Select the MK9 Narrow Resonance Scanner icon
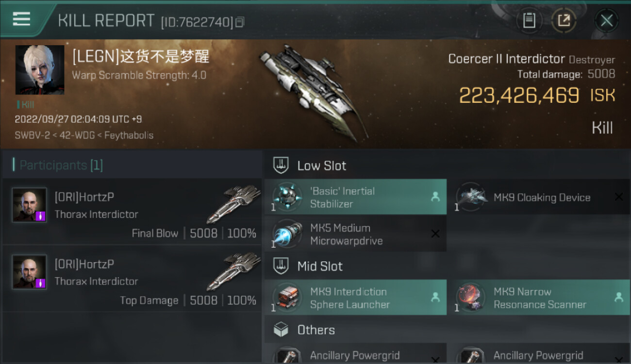Image resolution: width=631 pixels, height=364 pixels. click(470, 298)
